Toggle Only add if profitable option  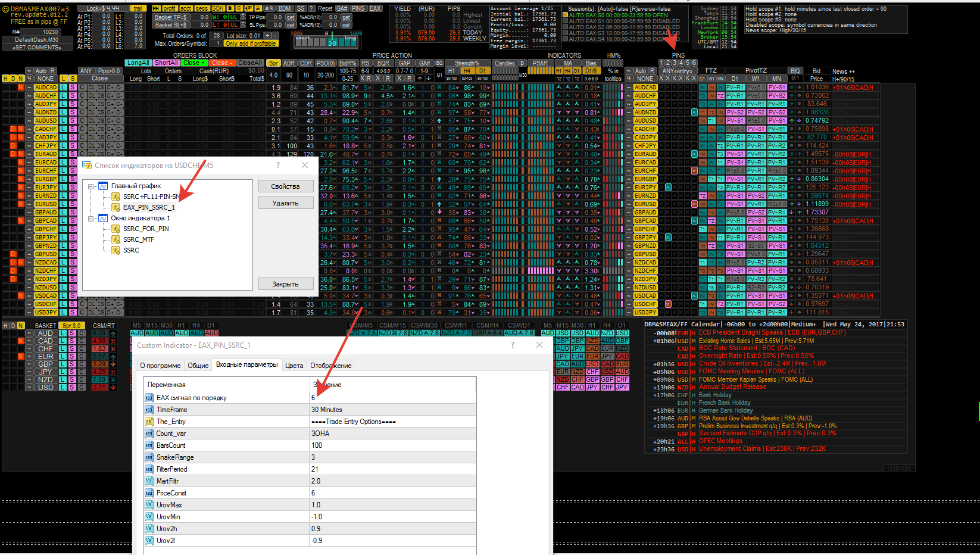pos(251,43)
